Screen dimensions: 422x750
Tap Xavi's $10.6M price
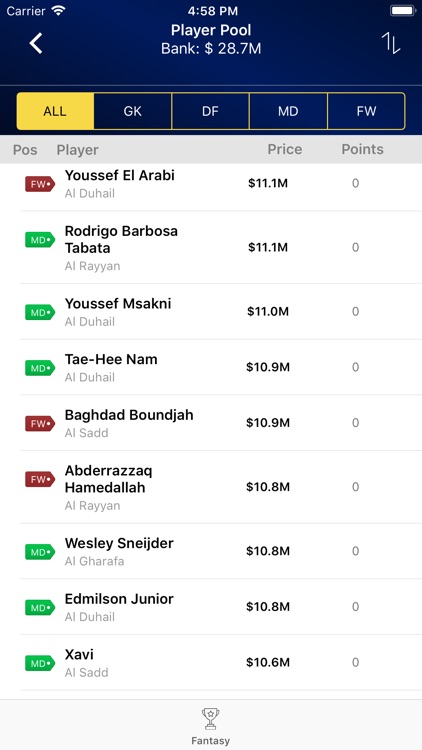pyautogui.click(x=268, y=662)
